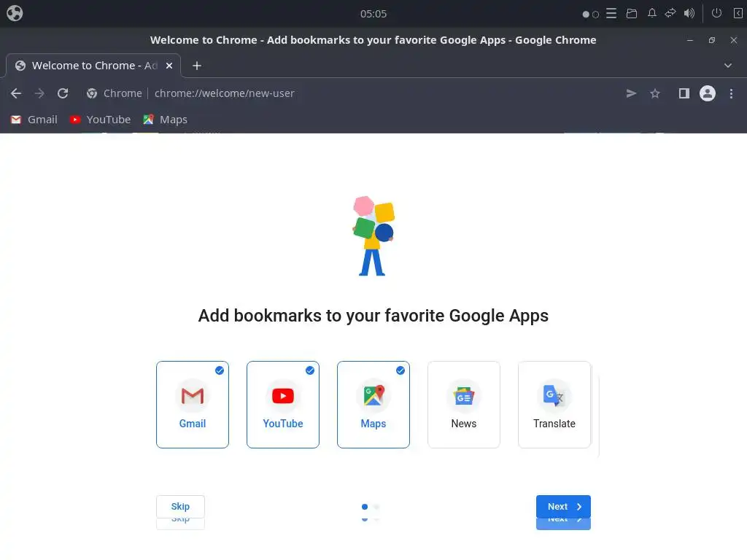Click the forward navigation arrow
This screenshot has width=747, height=560.
click(x=39, y=93)
